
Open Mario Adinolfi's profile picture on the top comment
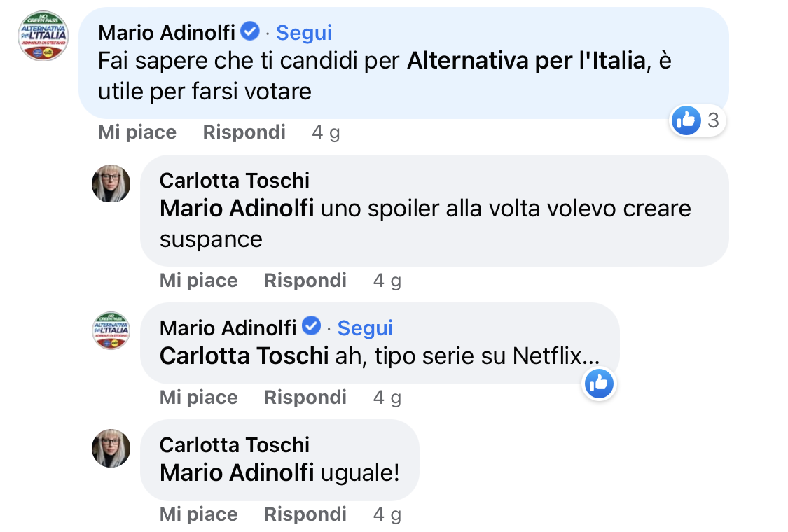tap(43, 36)
